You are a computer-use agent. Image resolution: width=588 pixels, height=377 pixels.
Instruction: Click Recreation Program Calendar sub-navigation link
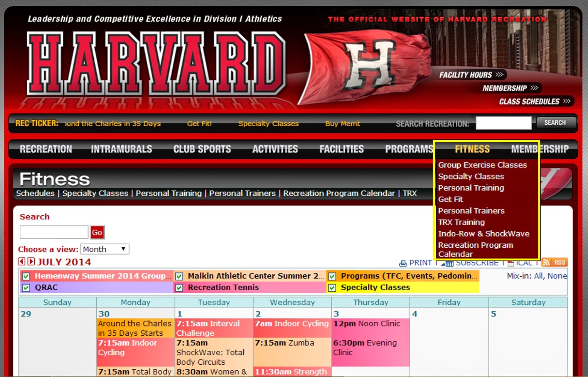[339, 193]
